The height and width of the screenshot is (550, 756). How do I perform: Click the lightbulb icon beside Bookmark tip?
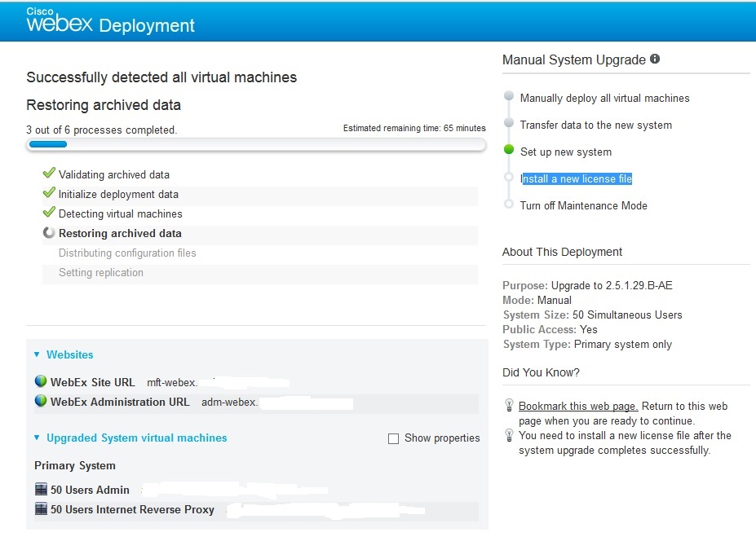[x=509, y=405]
